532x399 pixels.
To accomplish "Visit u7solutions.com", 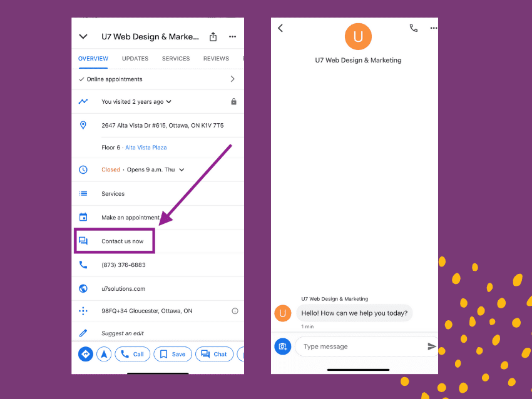I will (x=123, y=289).
